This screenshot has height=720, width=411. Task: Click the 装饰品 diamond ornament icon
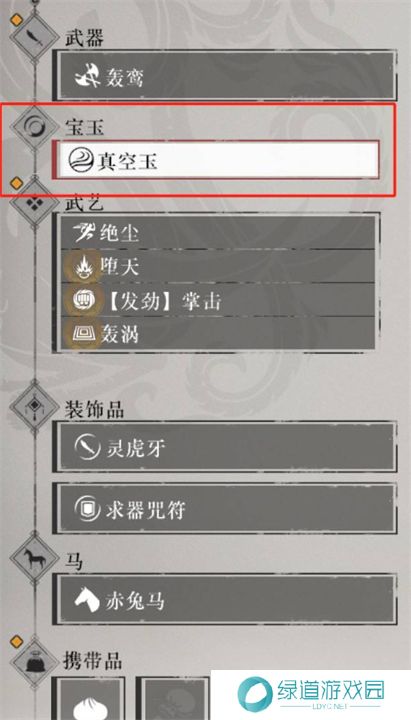pyautogui.click(x=34, y=406)
